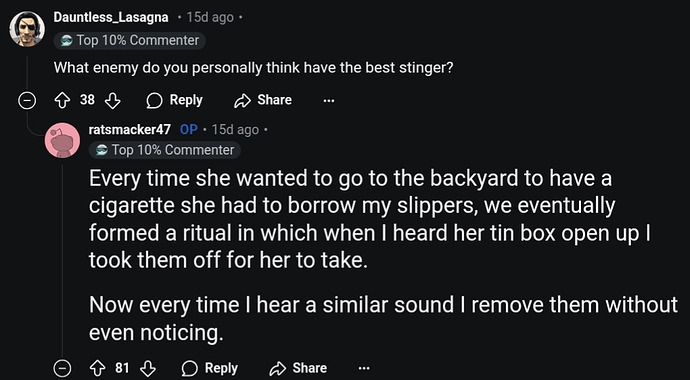Open more options on Dauntless_Lasagna's comment
Screen dimensions: 690x380
click(329, 101)
